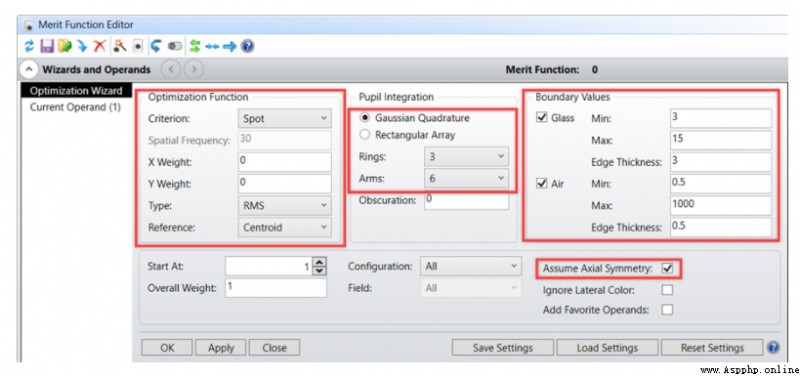Open help with the toolbar question mark icon
This screenshot has height=376, width=800.
pyautogui.click(x=247, y=47)
